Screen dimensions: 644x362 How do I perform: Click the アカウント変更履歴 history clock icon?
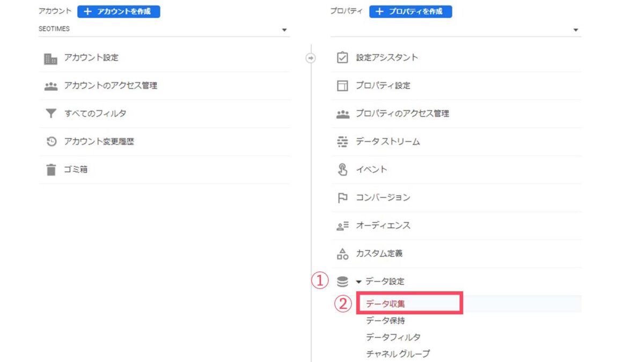pos(51,142)
